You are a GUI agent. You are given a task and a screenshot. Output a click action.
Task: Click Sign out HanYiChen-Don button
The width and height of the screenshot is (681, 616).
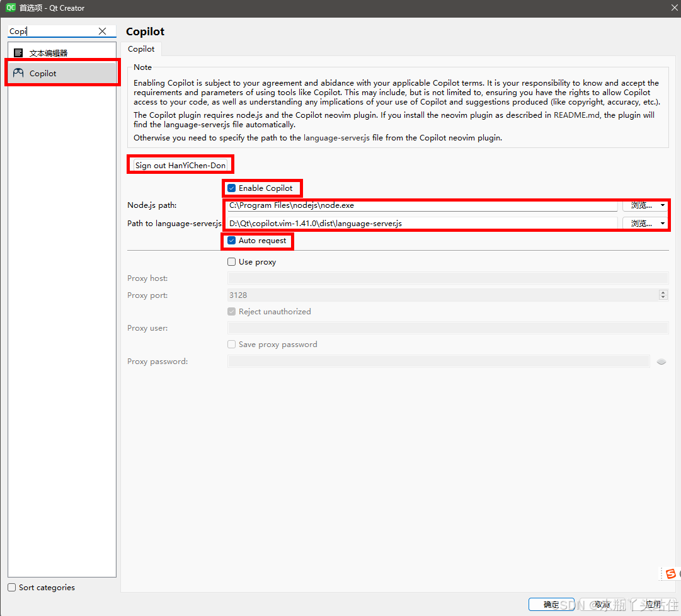pyautogui.click(x=180, y=166)
